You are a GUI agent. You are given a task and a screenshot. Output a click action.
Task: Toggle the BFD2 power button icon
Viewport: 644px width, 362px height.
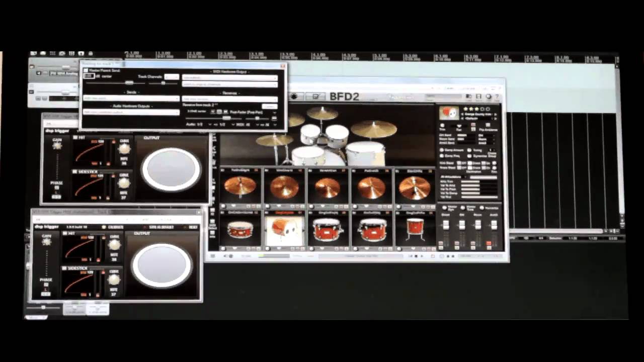click(294, 97)
